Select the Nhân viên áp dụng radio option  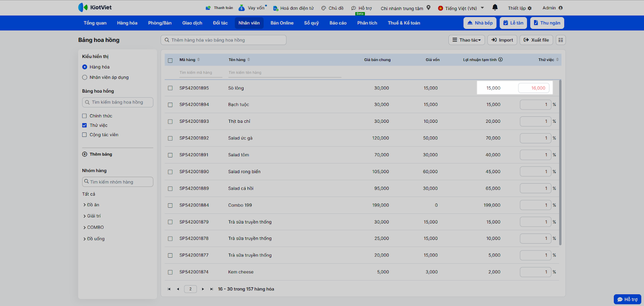pyautogui.click(x=85, y=77)
